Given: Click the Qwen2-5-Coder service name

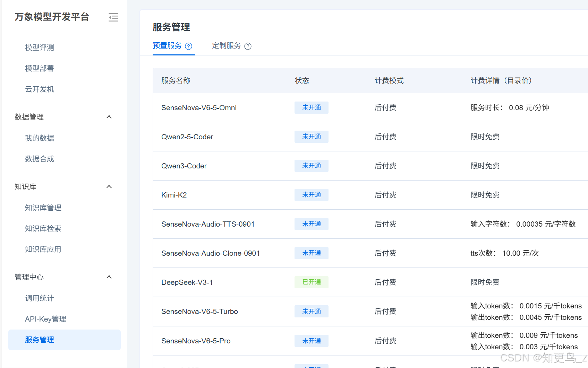Looking at the screenshot, I should 187,137.
